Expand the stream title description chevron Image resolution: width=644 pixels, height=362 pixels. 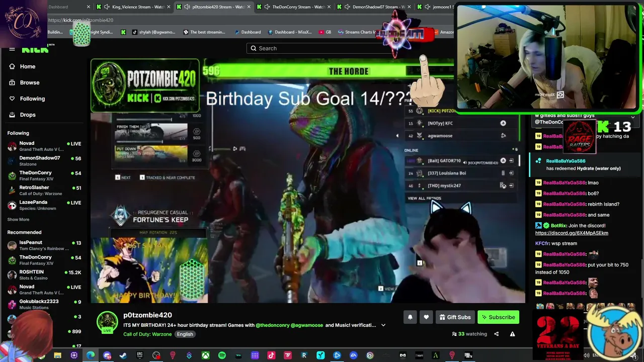coord(383,325)
